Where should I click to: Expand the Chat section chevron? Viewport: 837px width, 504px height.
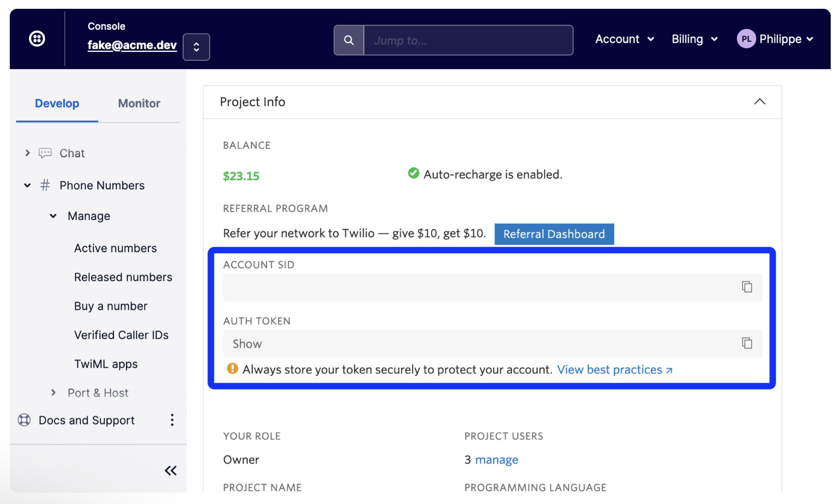(27, 153)
